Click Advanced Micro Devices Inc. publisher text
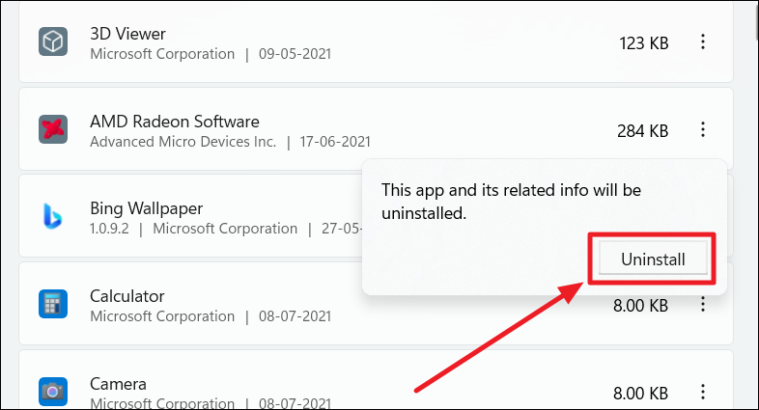759x410 pixels. pyautogui.click(x=183, y=142)
